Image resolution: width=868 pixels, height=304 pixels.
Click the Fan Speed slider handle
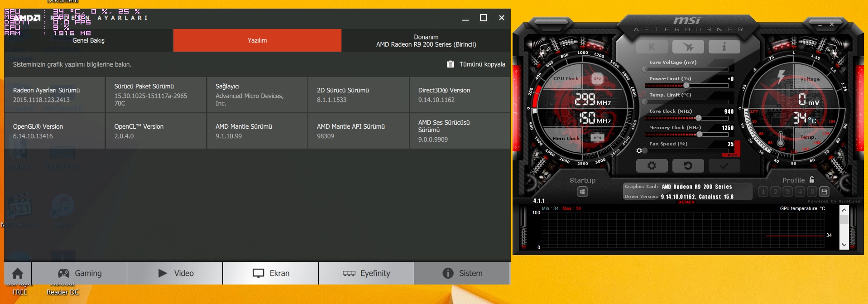pos(645,151)
